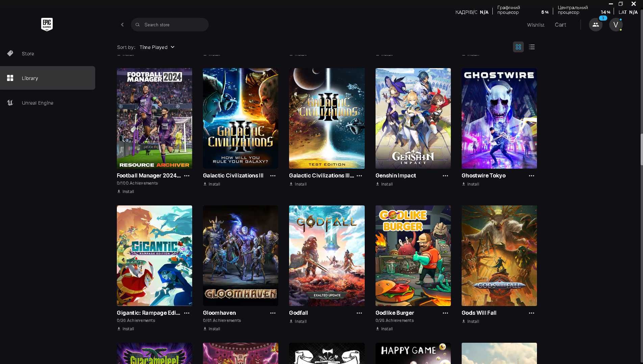Screen dimensions: 643x364
Task: Open the Football Manager 2024 cover
Action: [x=154, y=118]
